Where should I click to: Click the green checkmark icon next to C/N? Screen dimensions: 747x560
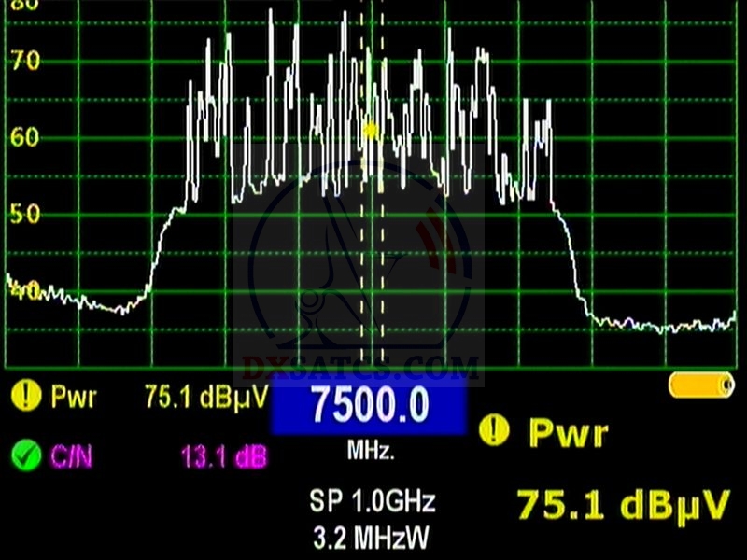[x=26, y=455]
